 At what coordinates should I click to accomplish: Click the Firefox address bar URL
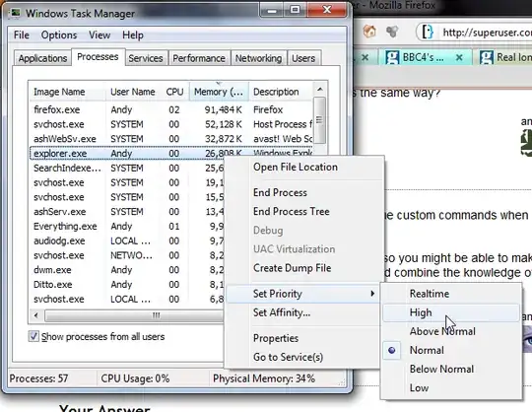488,33
